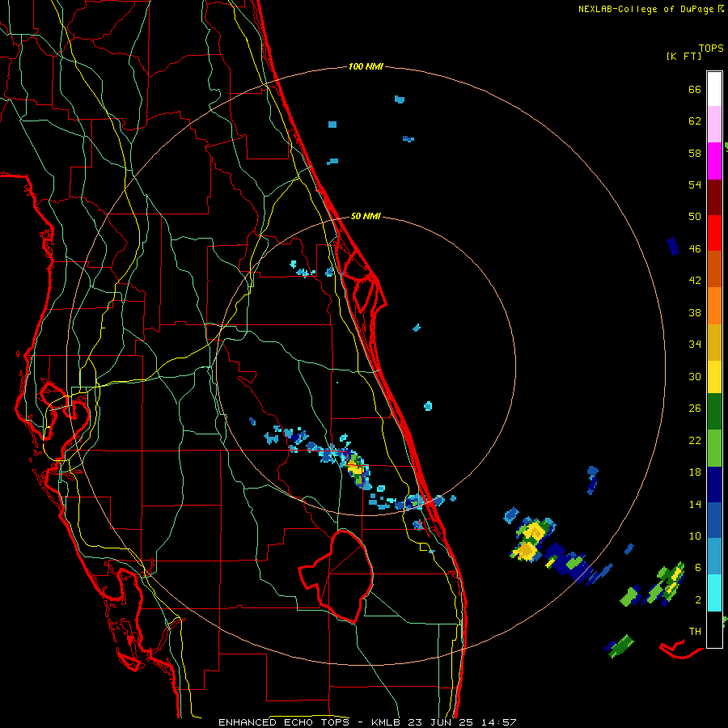Click the magenta legend color band
This screenshot has width=728, height=728.
714,161
